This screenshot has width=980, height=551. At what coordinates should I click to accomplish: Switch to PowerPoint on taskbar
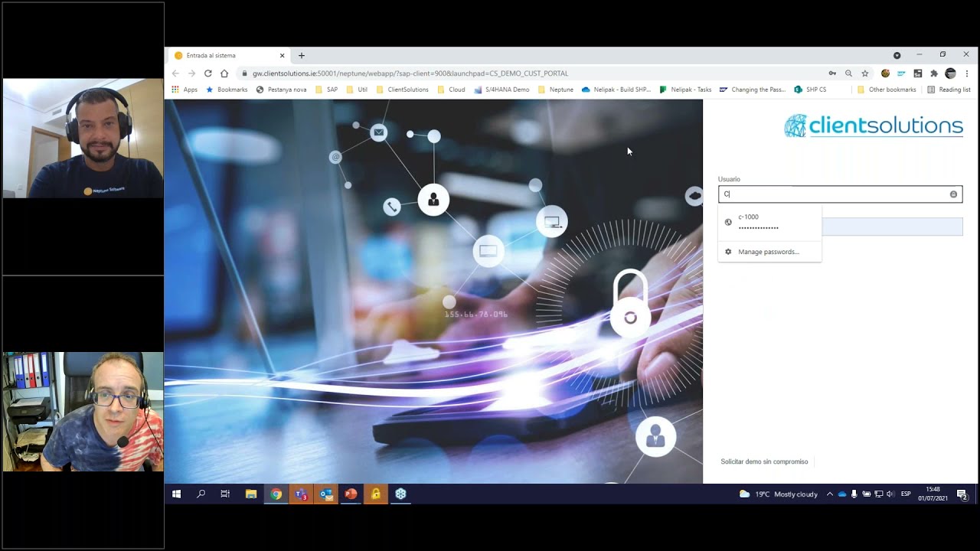coord(351,494)
